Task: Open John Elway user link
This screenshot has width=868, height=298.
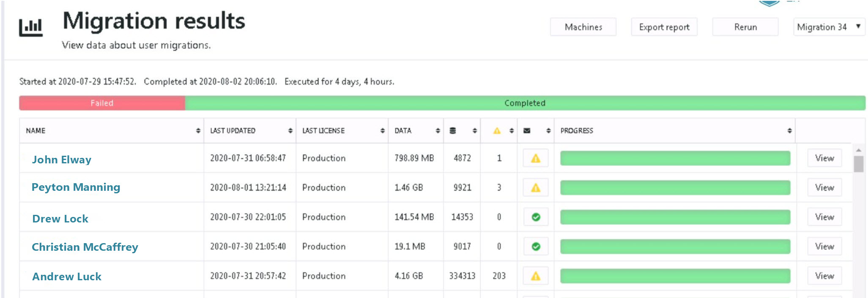Action: point(62,160)
